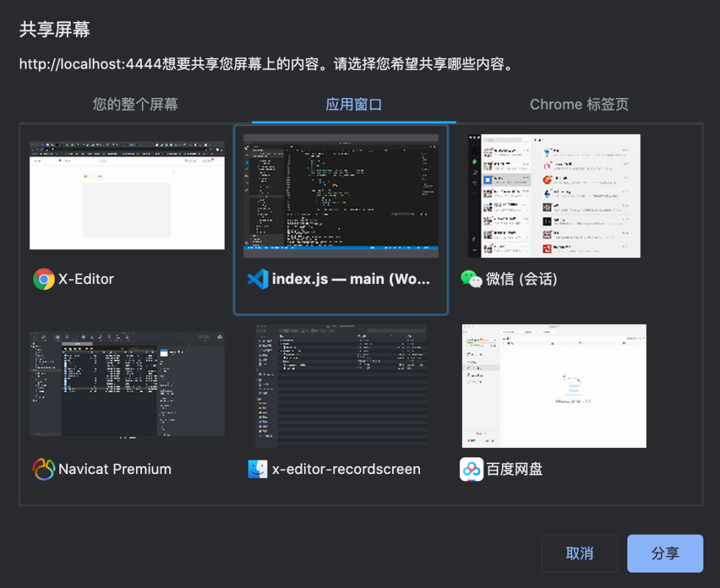
Task: Click the index.js — main (Wo... label
Action: [351, 279]
